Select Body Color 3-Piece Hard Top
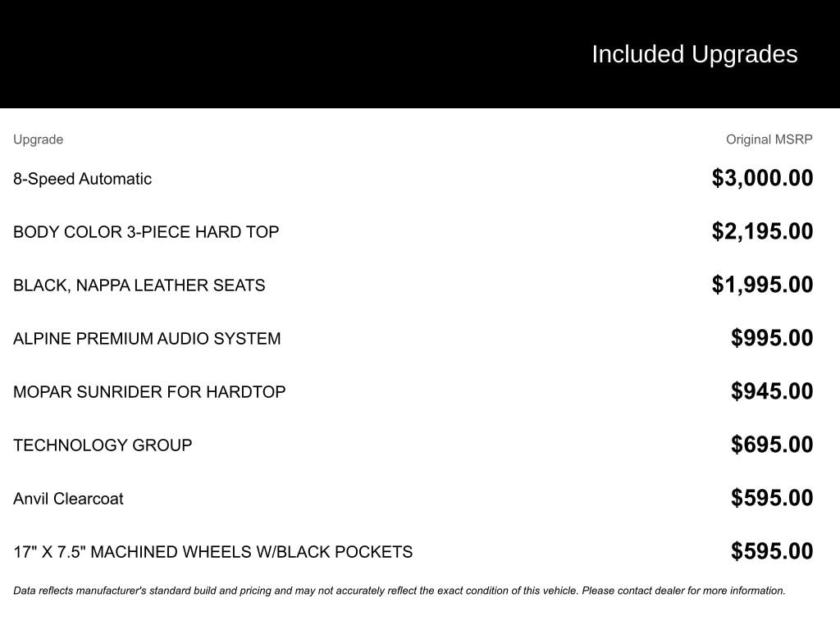The image size is (840, 630). pyautogui.click(x=146, y=232)
